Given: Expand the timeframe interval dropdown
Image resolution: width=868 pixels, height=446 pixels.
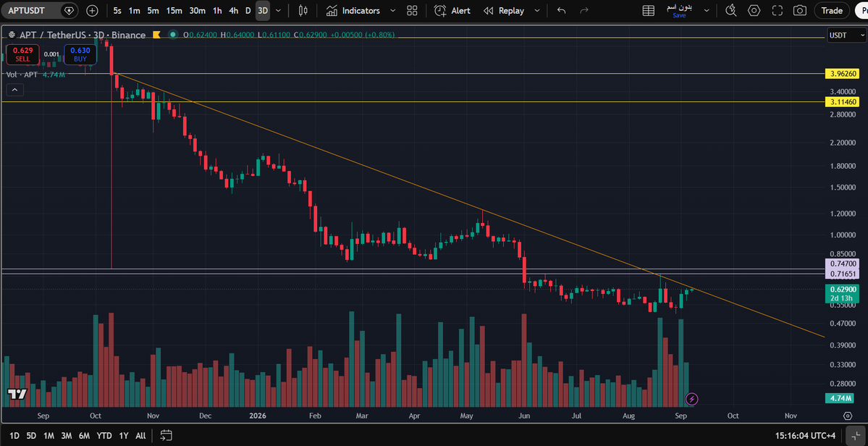Looking at the screenshot, I should click(x=279, y=11).
